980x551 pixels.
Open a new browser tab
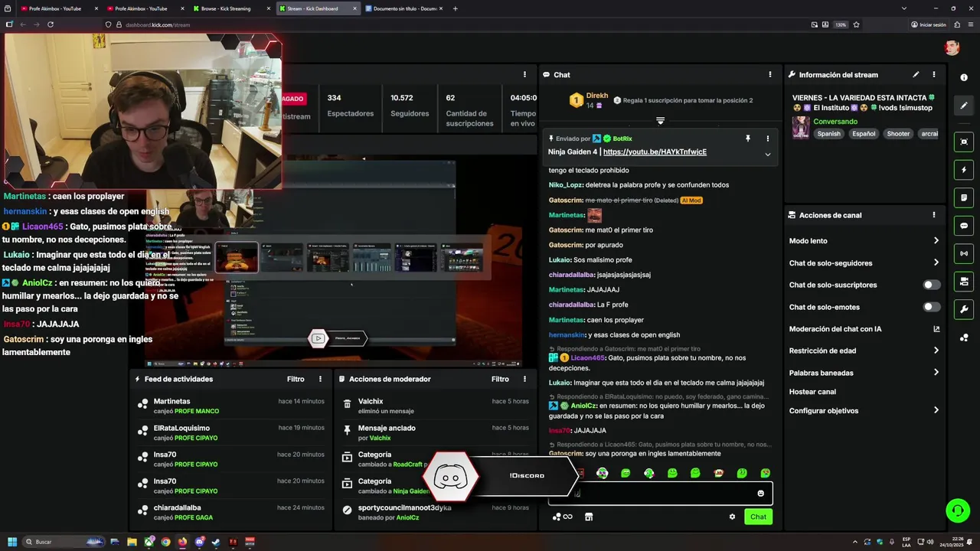click(456, 8)
